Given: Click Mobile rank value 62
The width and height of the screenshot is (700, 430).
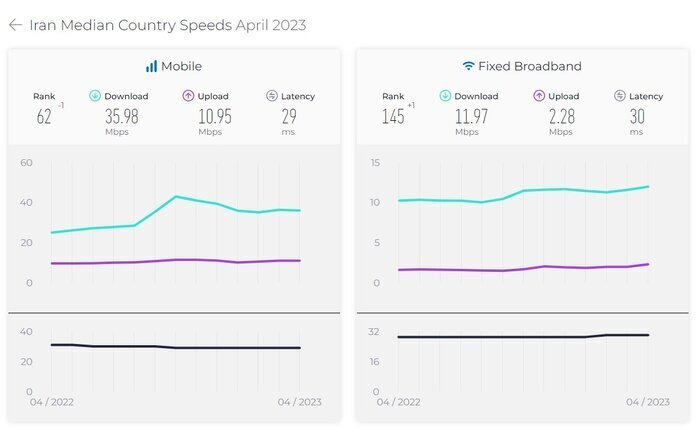Looking at the screenshot, I should [44, 116].
